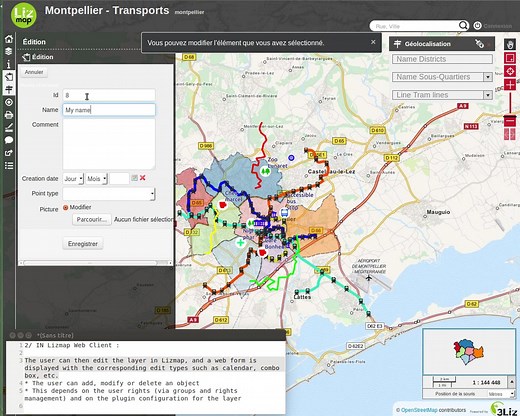This screenshot has width=520, height=416.
Task: Toggle the Géolocalisation signpost sidebar icon
Action: 9,89
